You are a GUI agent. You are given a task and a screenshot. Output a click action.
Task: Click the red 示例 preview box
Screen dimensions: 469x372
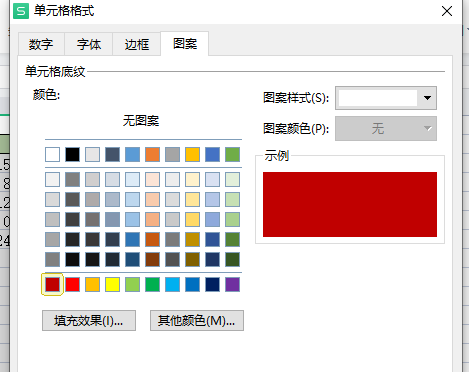coord(350,204)
